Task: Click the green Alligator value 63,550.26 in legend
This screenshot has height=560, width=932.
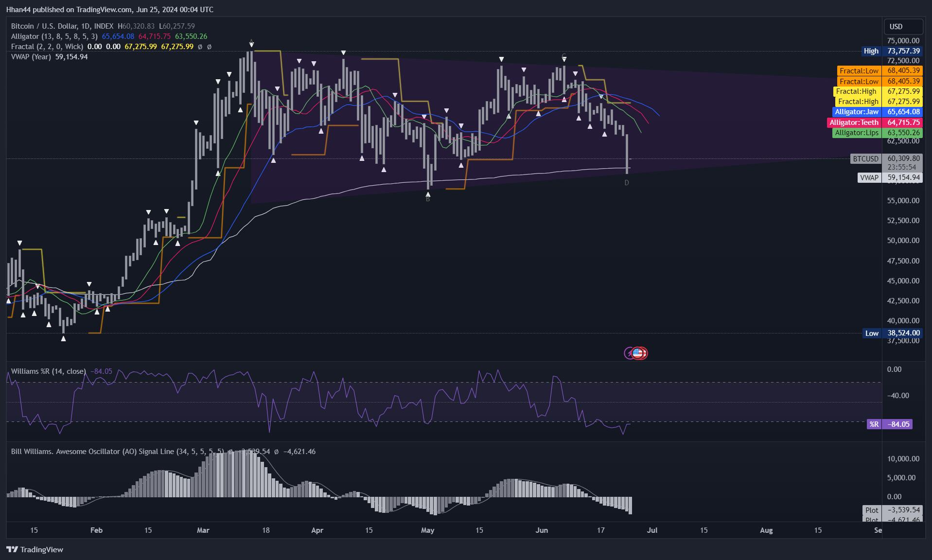Action: pos(191,36)
